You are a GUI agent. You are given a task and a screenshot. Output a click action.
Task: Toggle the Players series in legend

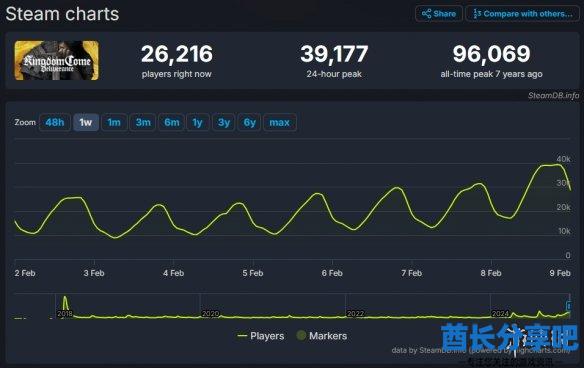pyautogui.click(x=261, y=336)
